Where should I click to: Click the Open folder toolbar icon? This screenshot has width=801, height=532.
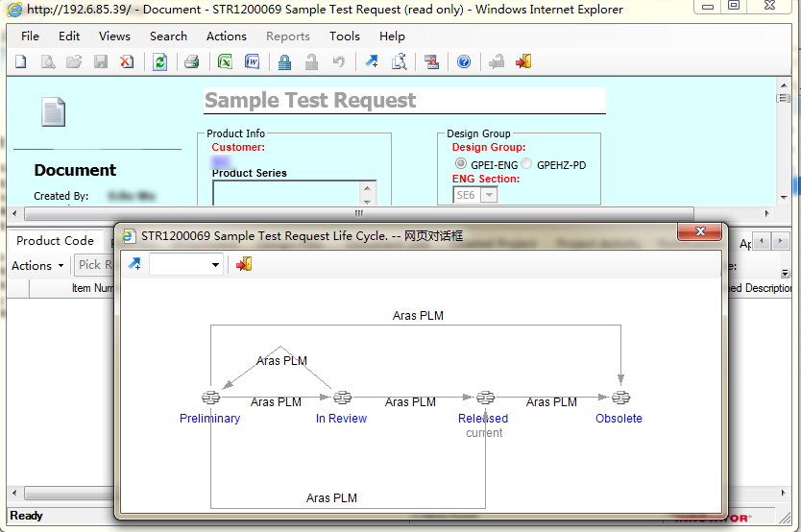coord(74,62)
